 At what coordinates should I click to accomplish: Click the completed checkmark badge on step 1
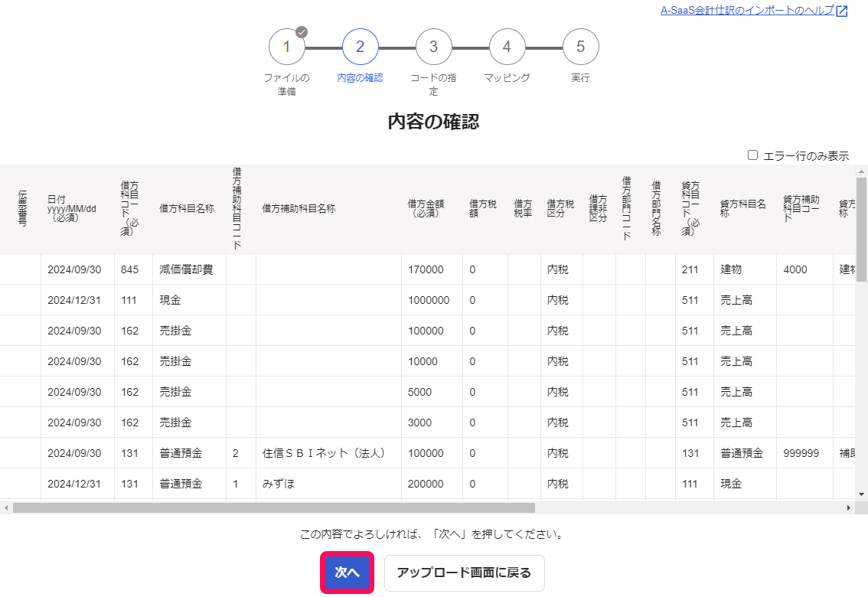point(302,32)
